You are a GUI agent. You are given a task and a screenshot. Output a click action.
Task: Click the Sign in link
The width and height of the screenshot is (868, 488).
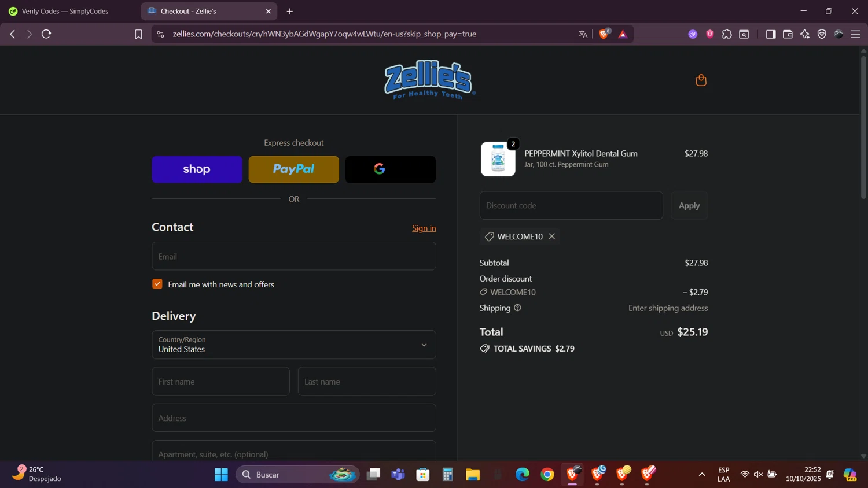click(424, 228)
